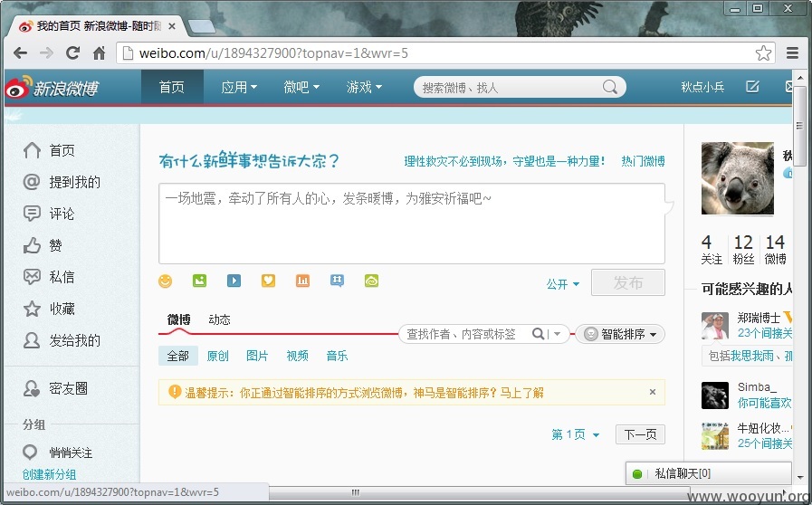Open the 赞 likes thumb icon in sidebar
Viewport: 812px width, 505px height.
click(x=32, y=245)
